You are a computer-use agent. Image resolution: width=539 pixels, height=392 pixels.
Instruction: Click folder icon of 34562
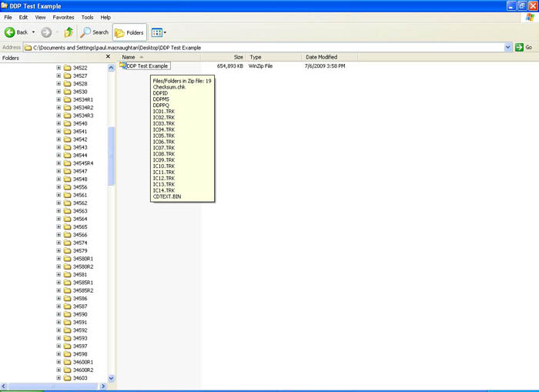[x=68, y=203]
